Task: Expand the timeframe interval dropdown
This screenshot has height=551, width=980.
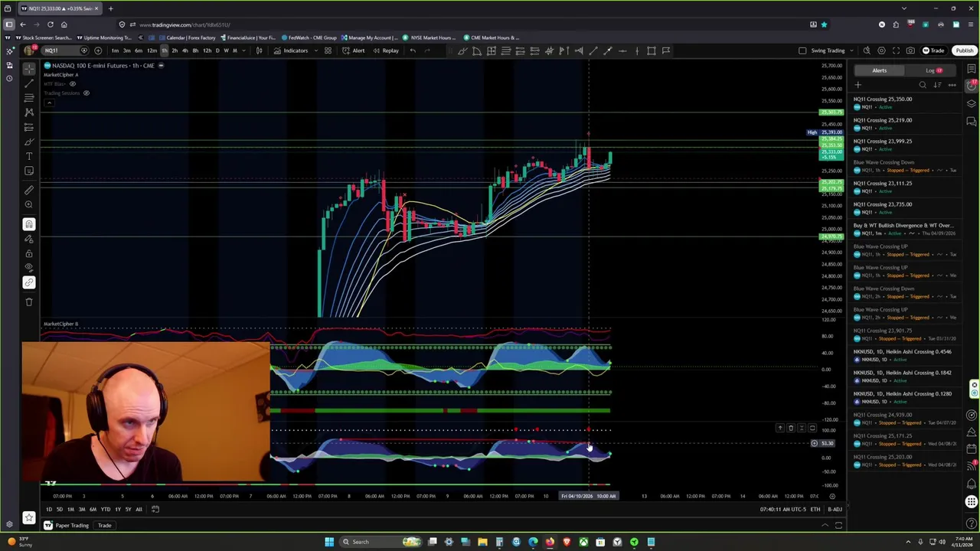Action: coord(243,51)
